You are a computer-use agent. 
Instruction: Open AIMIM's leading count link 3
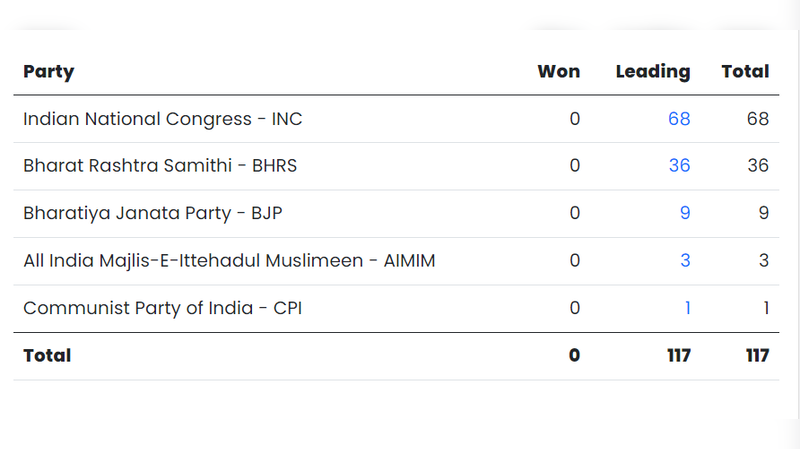(x=685, y=261)
